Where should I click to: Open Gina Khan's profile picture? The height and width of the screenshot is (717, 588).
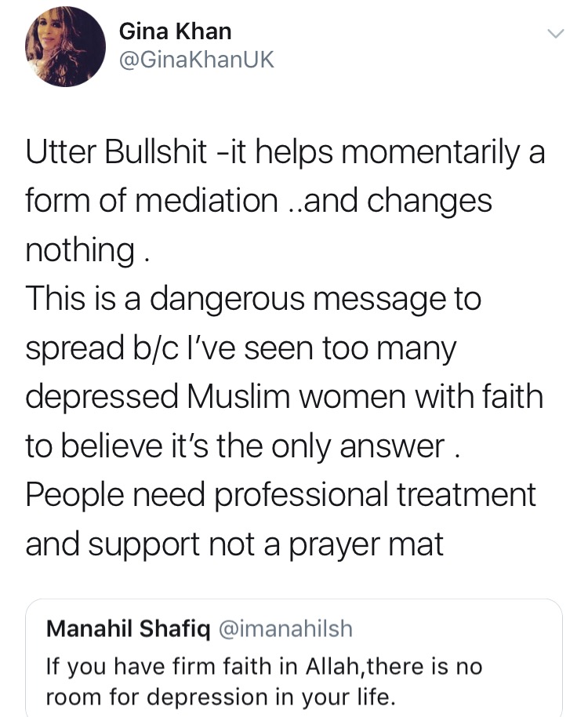65,46
